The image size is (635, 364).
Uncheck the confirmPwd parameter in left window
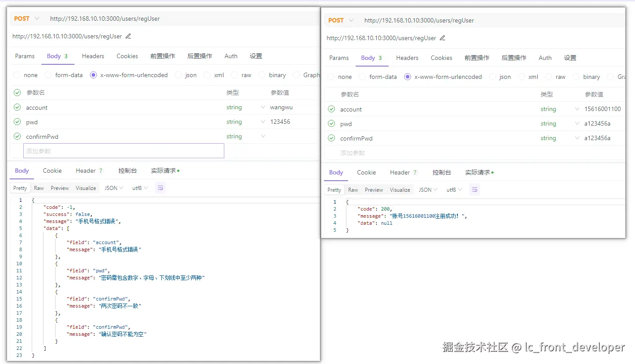coord(17,136)
